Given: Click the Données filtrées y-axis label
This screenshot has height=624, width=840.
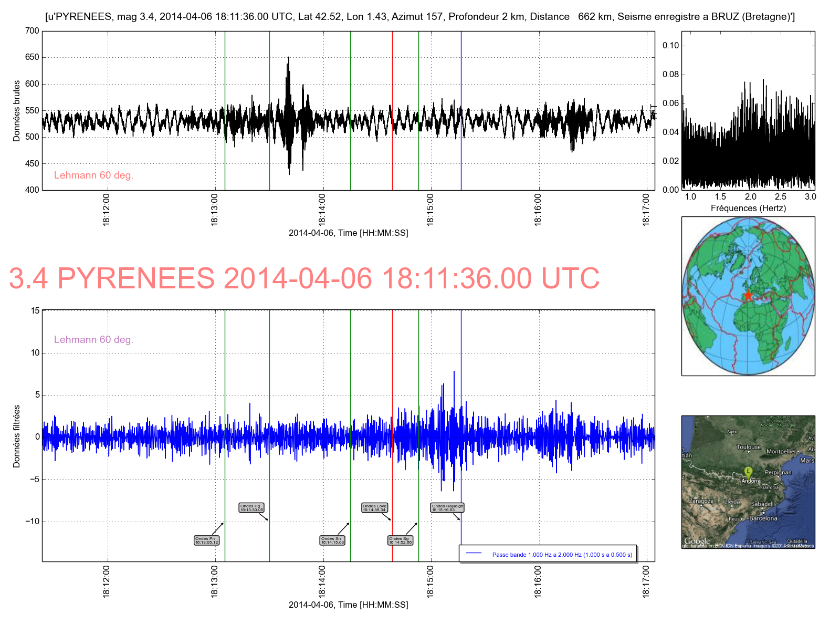Looking at the screenshot, I should click(x=17, y=436).
